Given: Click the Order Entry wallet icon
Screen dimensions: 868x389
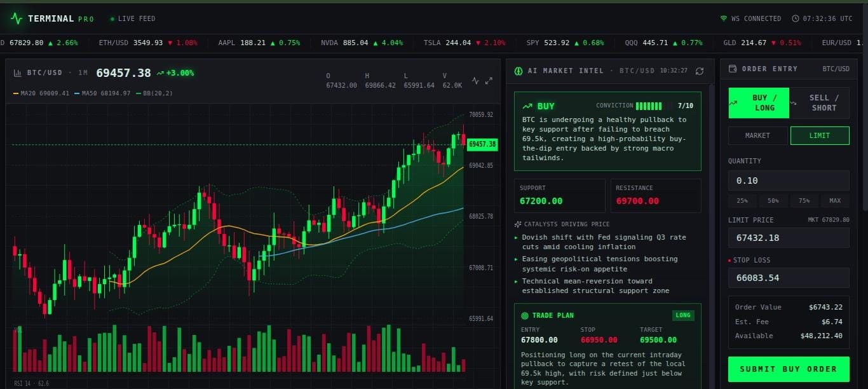Looking at the screenshot, I should coord(732,69).
